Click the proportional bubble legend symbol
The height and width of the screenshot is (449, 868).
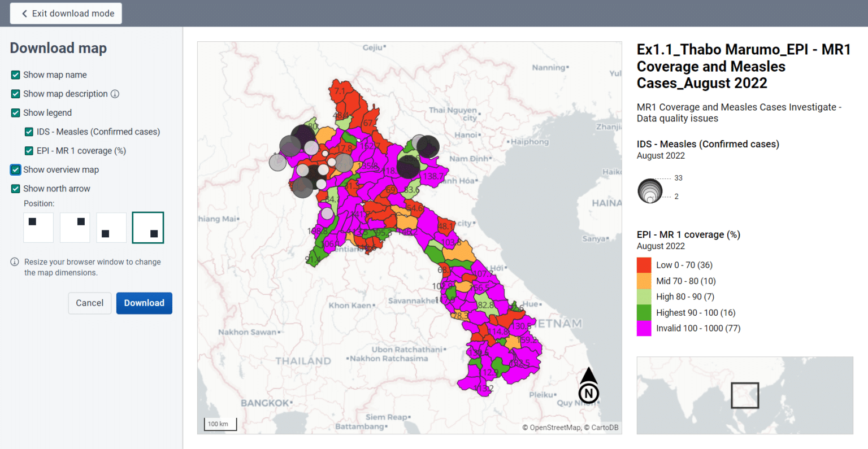click(x=650, y=191)
